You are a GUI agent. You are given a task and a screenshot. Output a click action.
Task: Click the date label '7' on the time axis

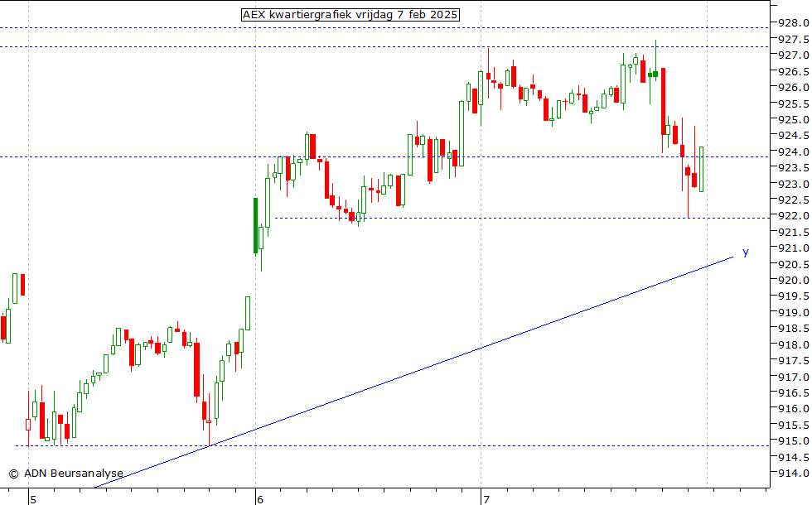point(486,500)
